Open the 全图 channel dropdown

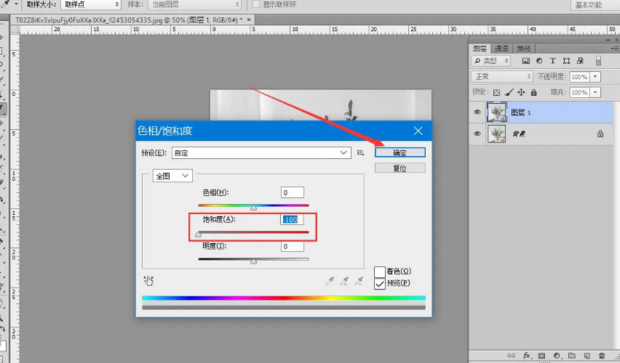(172, 176)
